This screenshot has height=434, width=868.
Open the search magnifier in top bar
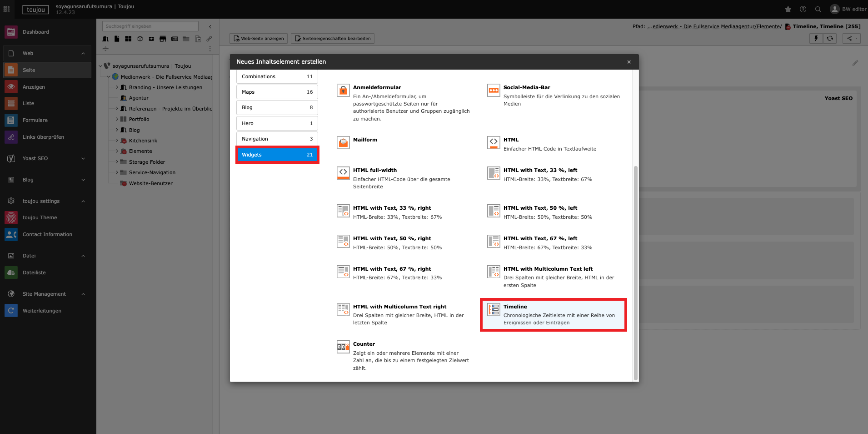coord(818,9)
